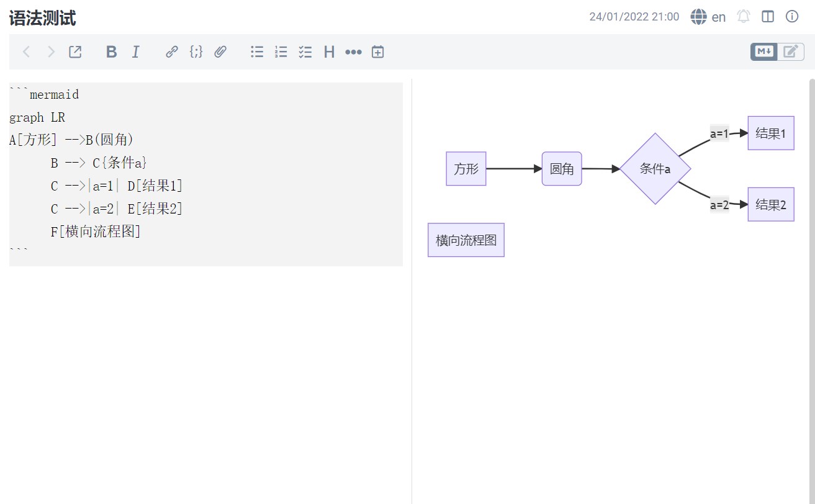Click the a=2 edge label
Image resolution: width=815 pixels, height=504 pixels.
pos(719,205)
